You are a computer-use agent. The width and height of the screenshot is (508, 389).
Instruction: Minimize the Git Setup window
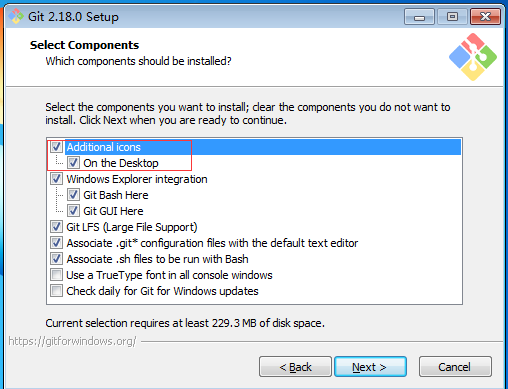point(419,17)
